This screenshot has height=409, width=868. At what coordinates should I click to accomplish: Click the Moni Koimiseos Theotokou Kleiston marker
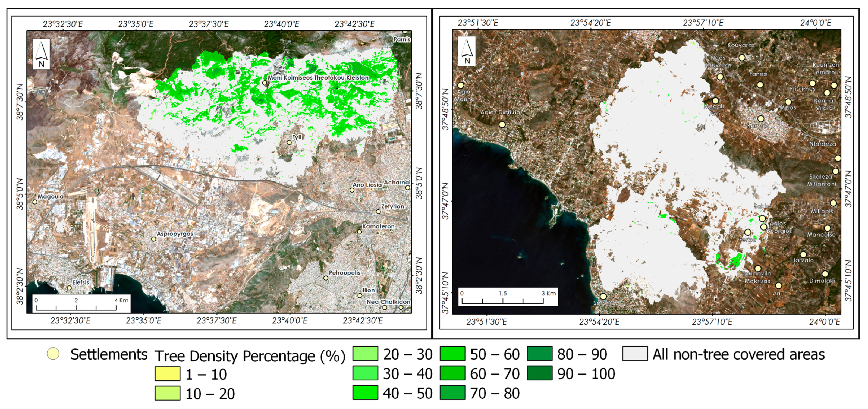point(265,83)
